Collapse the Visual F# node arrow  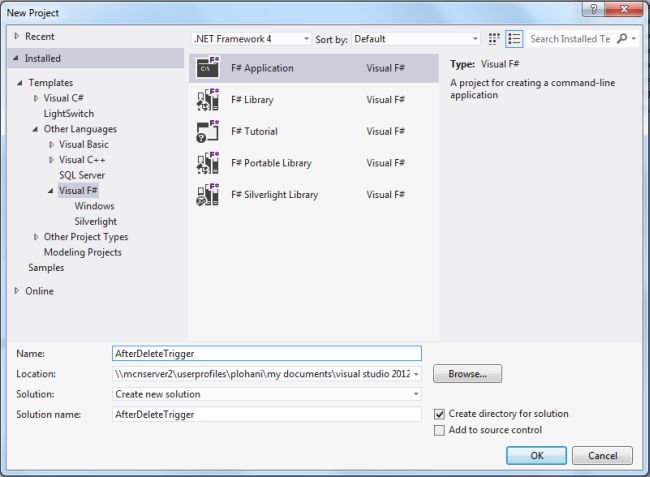[51, 191]
